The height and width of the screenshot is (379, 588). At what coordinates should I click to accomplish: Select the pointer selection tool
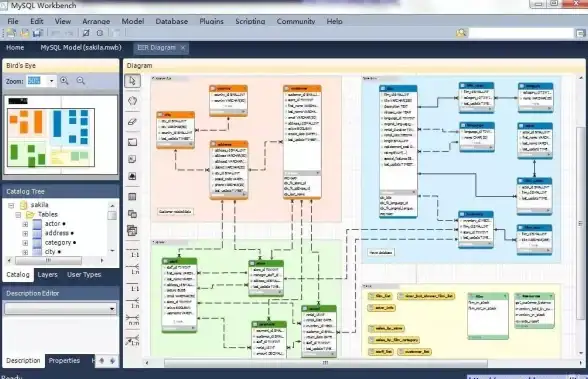[x=132, y=81]
